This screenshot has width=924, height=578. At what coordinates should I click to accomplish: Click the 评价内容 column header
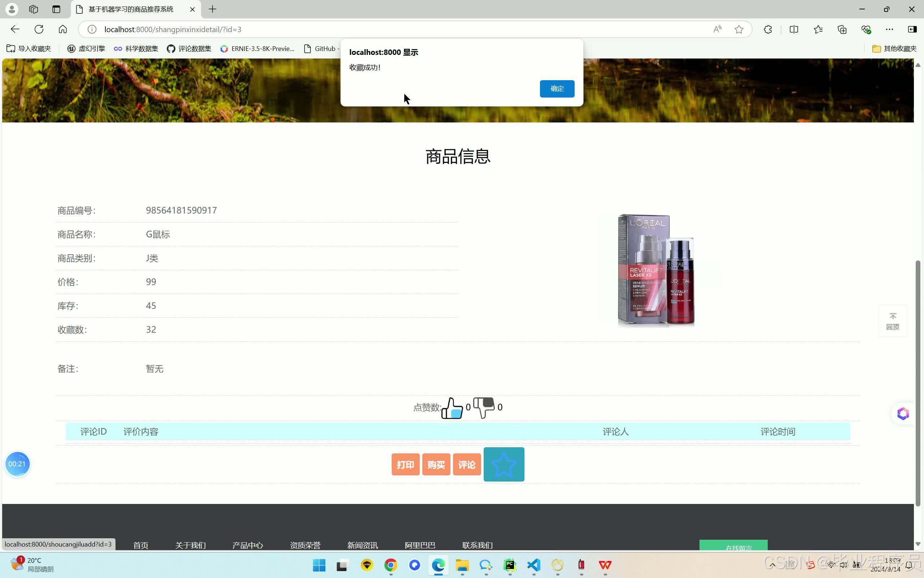coord(140,432)
